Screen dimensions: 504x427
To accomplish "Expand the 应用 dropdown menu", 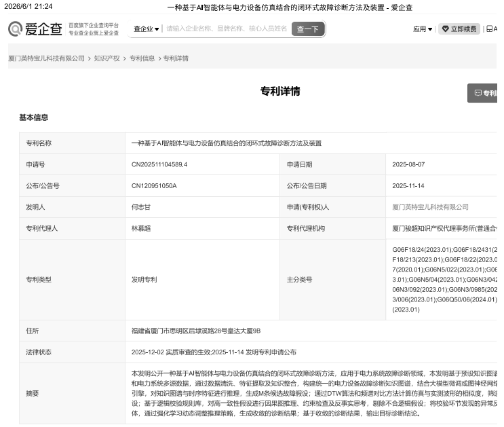I will point(423,29).
